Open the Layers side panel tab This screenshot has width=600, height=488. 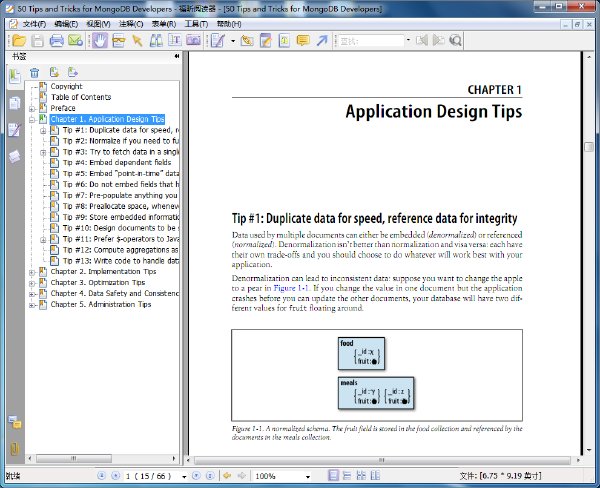coord(15,157)
